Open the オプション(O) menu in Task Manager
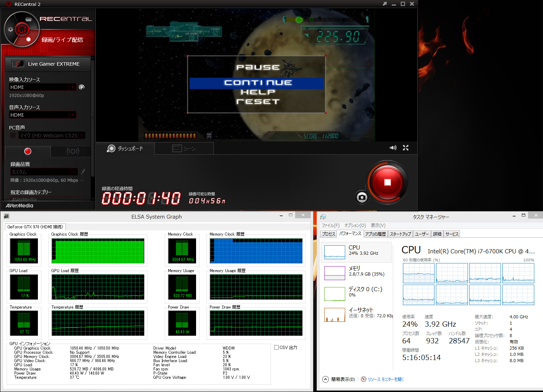Image resolution: width=543 pixels, height=392 pixels. point(355,226)
